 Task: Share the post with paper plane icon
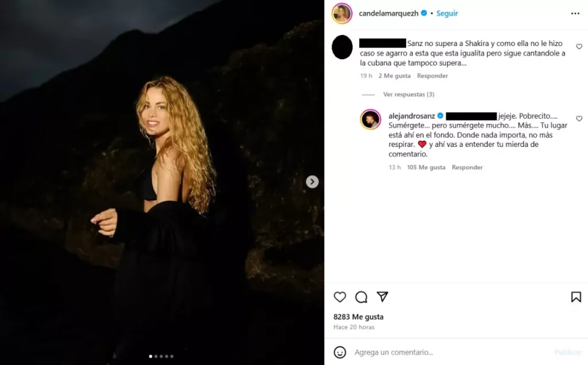[382, 297]
